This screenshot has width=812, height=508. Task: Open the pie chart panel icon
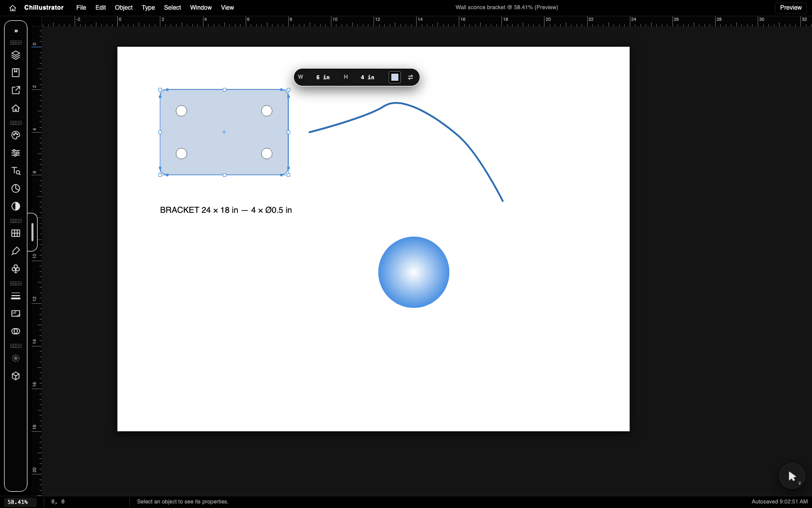click(x=16, y=188)
